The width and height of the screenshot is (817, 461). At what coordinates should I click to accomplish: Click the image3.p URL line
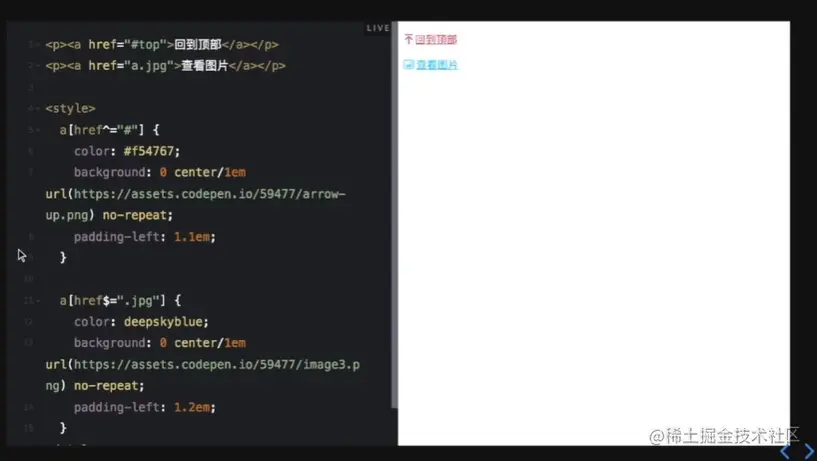pos(203,365)
